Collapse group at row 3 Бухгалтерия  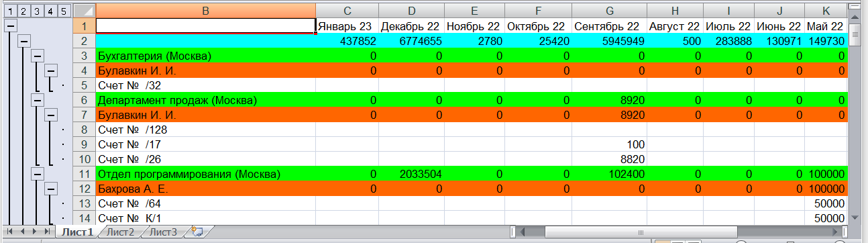(x=38, y=55)
